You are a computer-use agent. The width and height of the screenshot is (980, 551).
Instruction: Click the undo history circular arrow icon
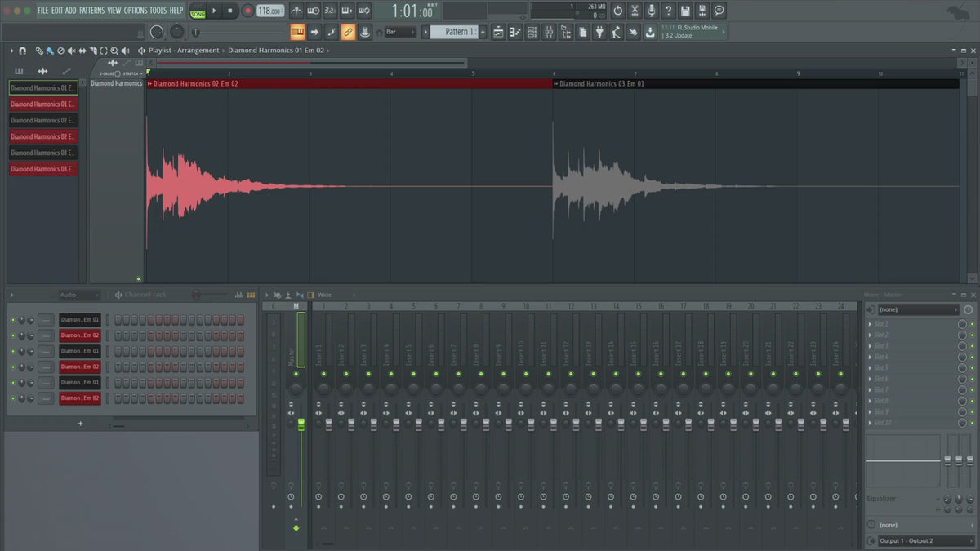click(x=617, y=11)
